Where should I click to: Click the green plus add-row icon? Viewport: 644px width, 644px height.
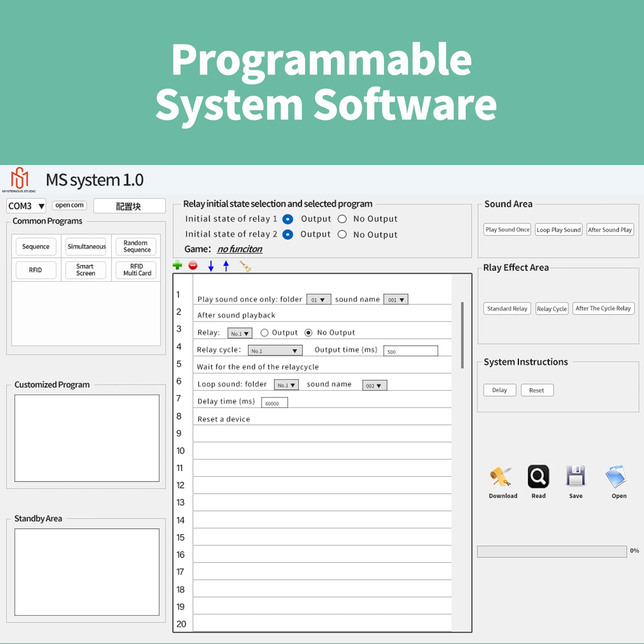(177, 266)
